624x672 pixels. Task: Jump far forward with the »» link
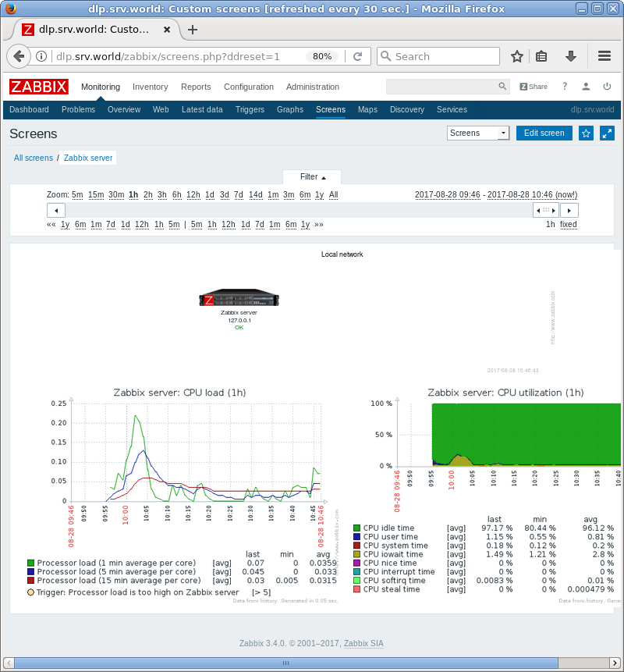click(319, 225)
